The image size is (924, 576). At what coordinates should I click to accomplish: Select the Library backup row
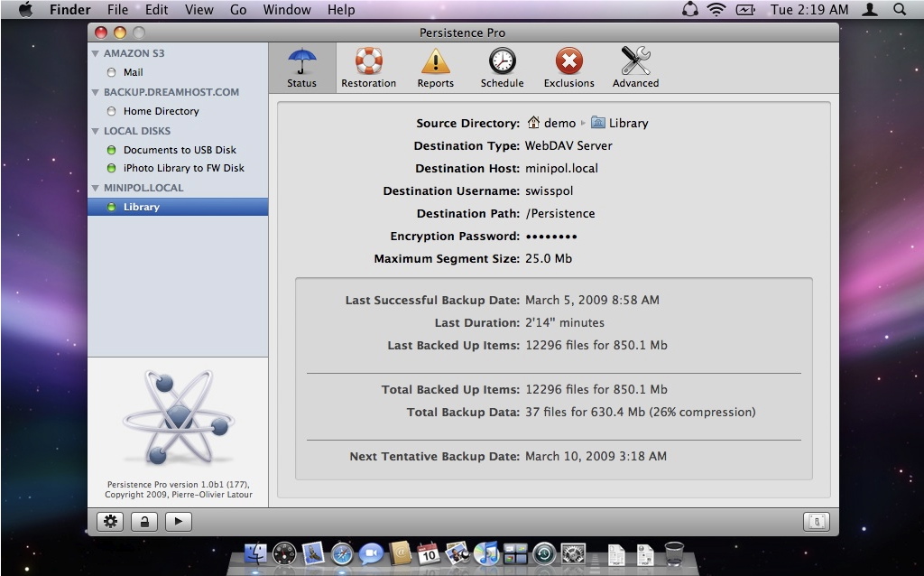178,207
